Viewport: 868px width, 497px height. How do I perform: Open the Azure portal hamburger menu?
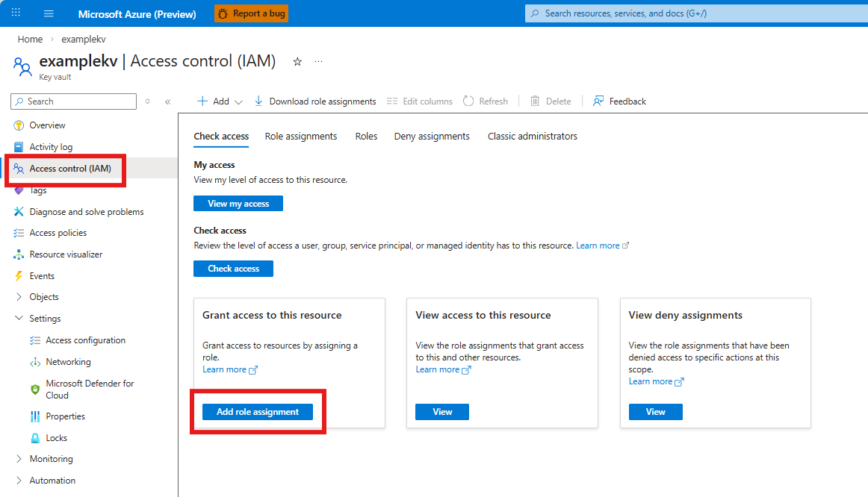(x=49, y=13)
